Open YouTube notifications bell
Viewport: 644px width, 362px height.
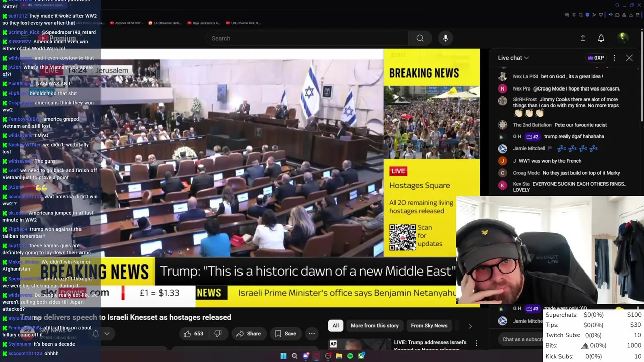point(601,38)
